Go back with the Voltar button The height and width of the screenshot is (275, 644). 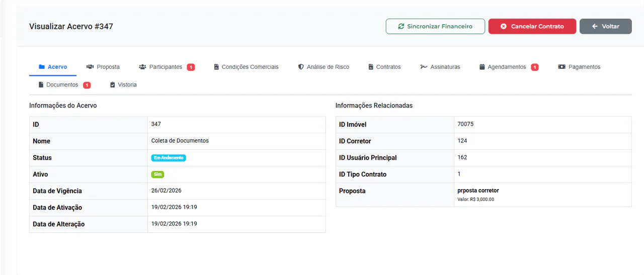605,26
